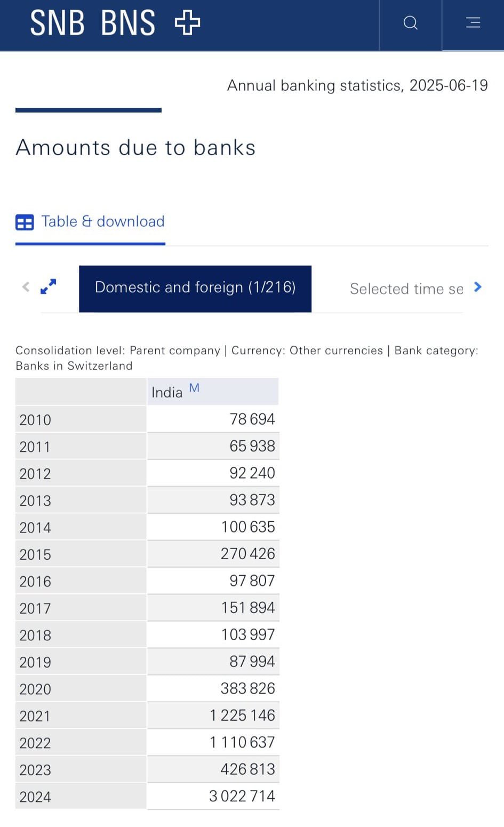Screen dimensions: 504x827
Task: Click the 2010 row label
Action: pyautogui.click(x=35, y=420)
